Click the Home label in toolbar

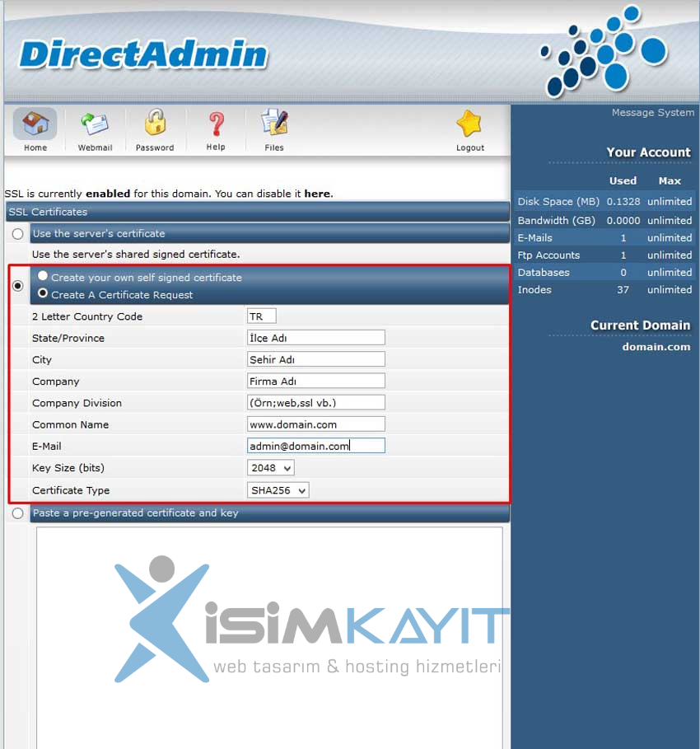tap(35, 147)
